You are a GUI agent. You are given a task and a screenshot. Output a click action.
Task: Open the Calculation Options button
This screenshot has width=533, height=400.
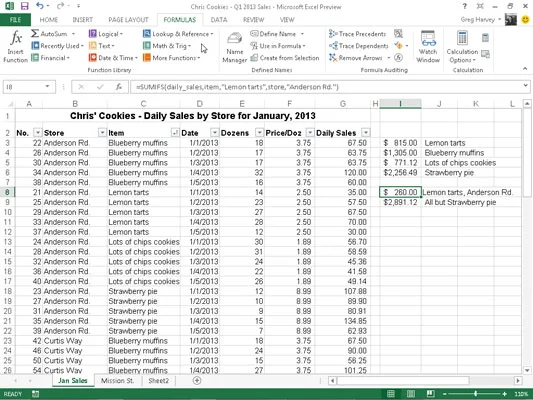pyautogui.click(x=462, y=47)
